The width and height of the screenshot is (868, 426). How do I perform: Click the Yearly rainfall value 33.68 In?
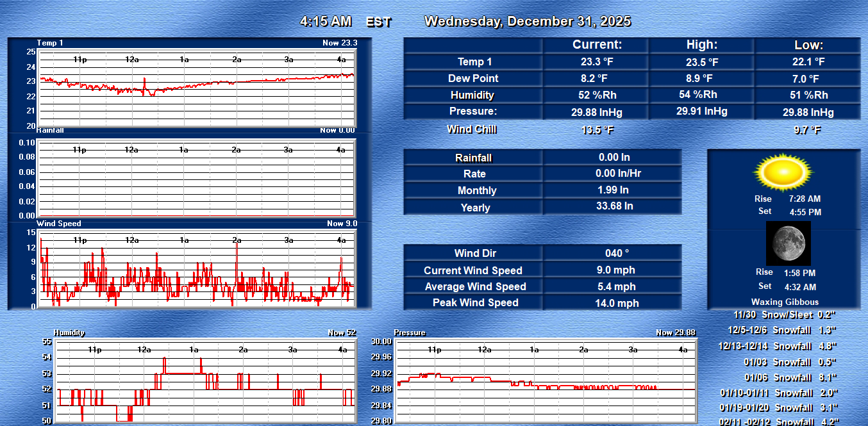pyautogui.click(x=611, y=206)
